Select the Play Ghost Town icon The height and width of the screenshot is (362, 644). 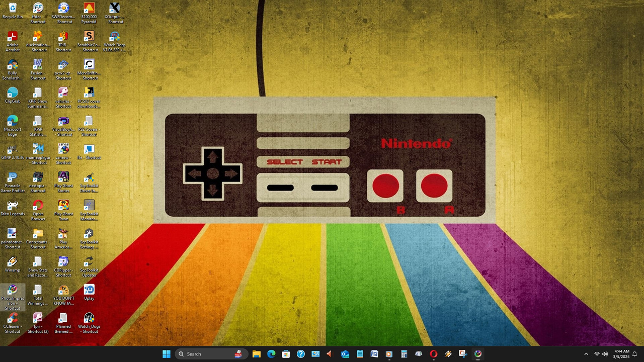pyautogui.click(x=63, y=210)
